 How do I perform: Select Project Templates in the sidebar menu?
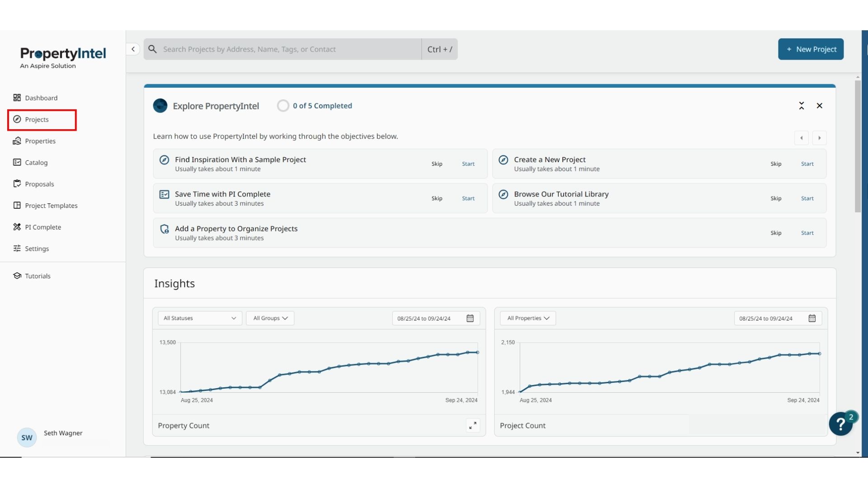(51, 205)
